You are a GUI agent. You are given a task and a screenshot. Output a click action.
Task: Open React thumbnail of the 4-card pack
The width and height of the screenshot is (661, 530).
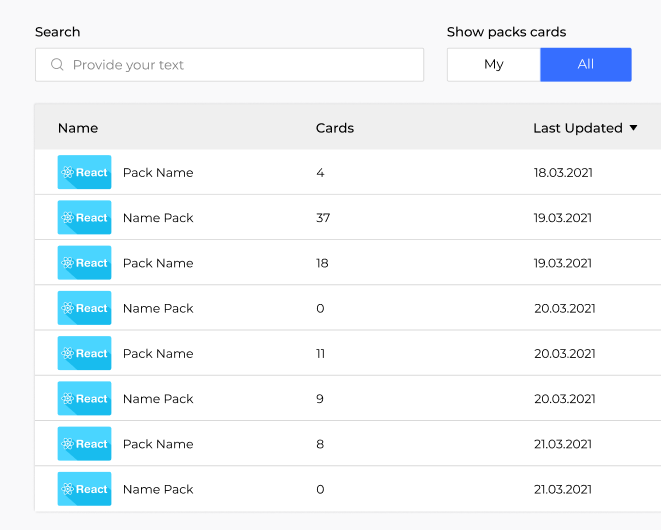(x=84, y=172)
